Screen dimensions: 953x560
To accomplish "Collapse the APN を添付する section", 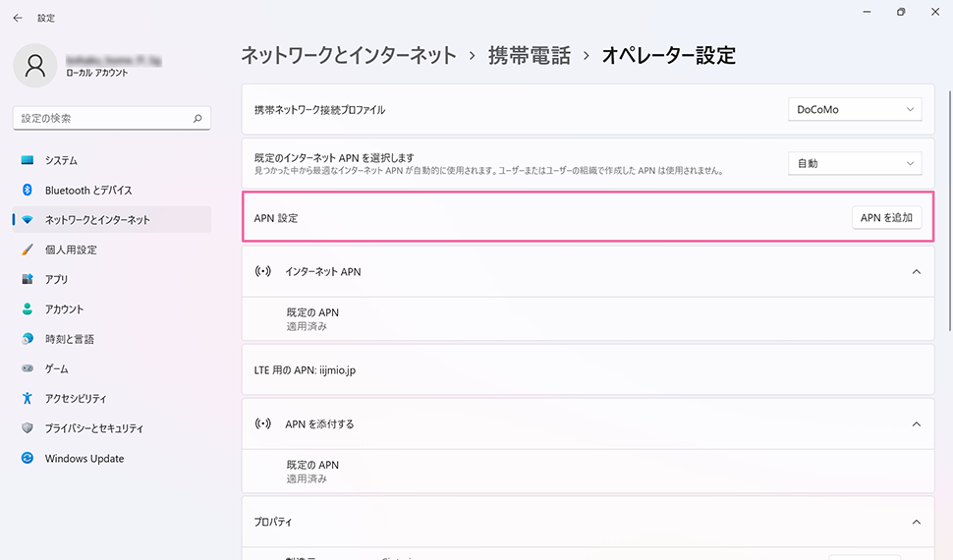I will 916,424.
